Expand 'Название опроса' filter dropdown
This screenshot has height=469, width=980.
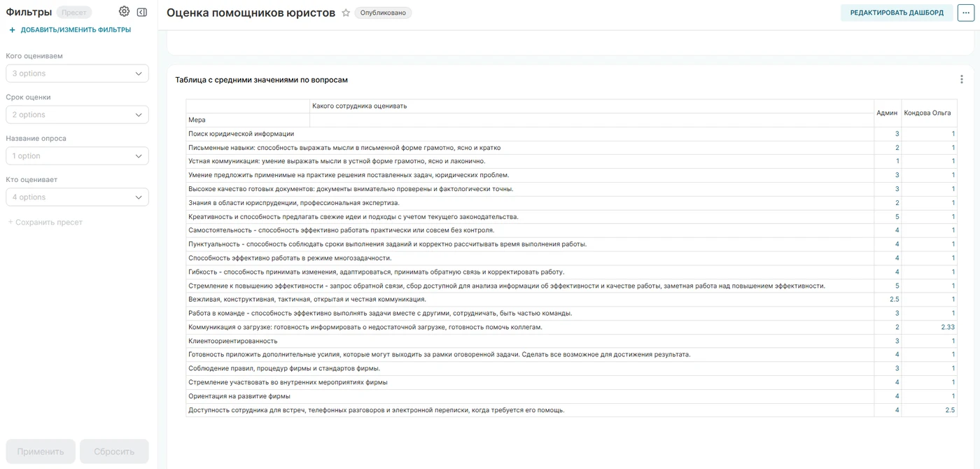click(77, 156)
